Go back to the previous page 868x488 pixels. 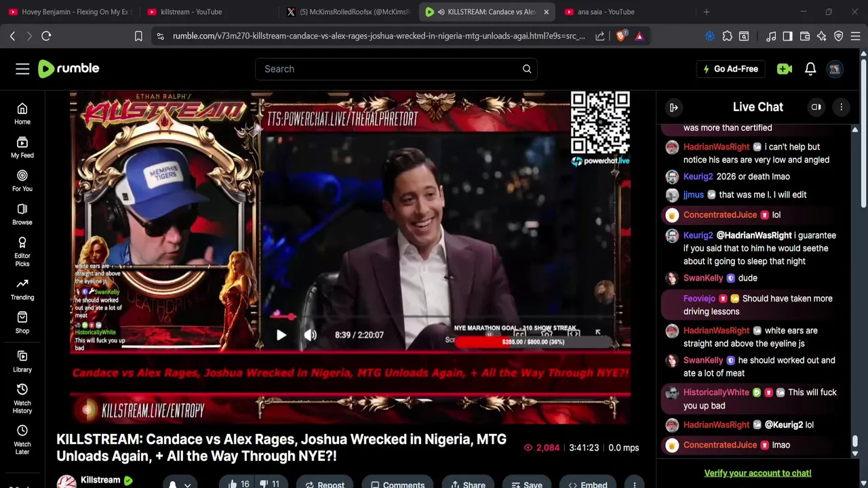pyautogui.click(x=12, y=36)
